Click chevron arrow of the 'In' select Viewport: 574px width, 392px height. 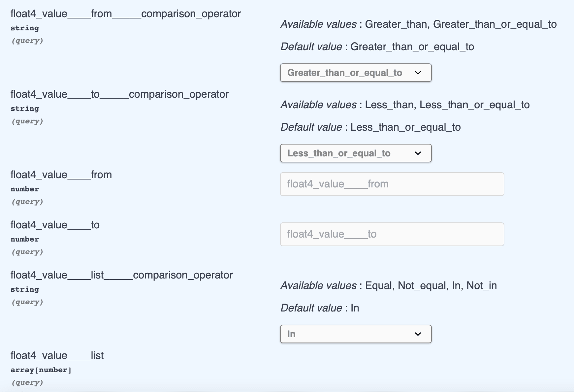(x=418, y=334)
